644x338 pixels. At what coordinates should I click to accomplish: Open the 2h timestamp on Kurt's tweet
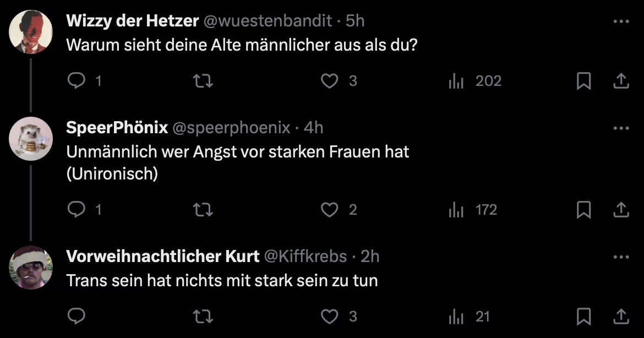(370, 257)
